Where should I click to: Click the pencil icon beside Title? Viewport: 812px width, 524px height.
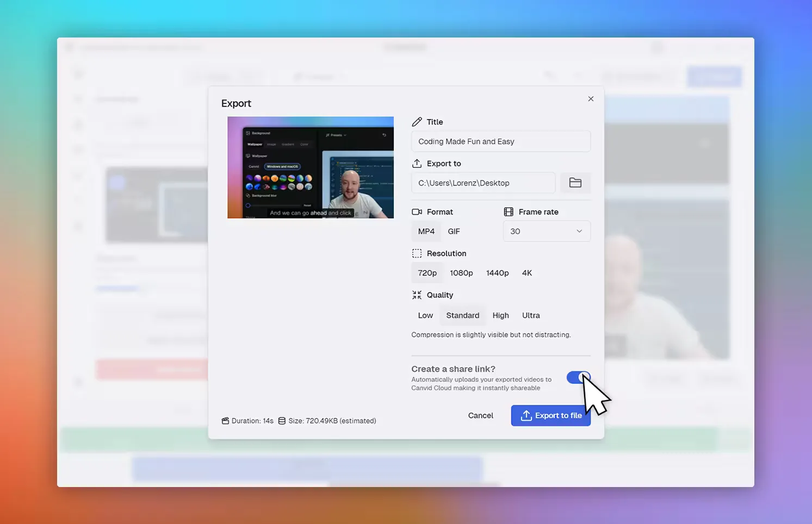pos(417,122)
